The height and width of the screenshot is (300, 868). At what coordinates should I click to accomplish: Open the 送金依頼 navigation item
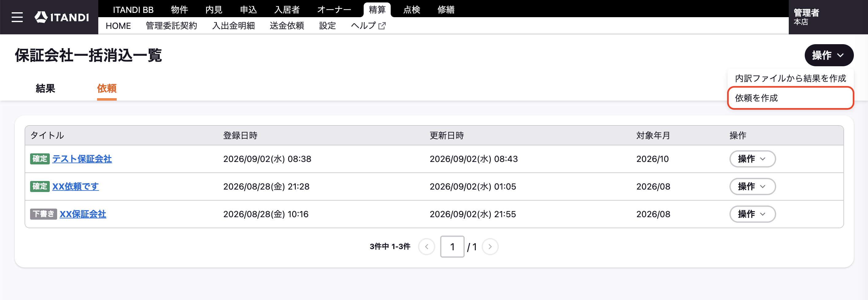click(287, 25)
